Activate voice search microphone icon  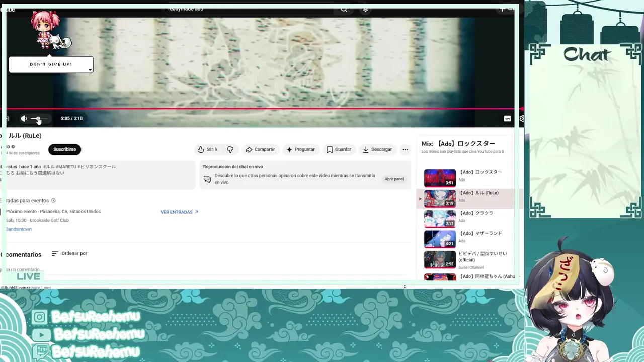[365, 9]
